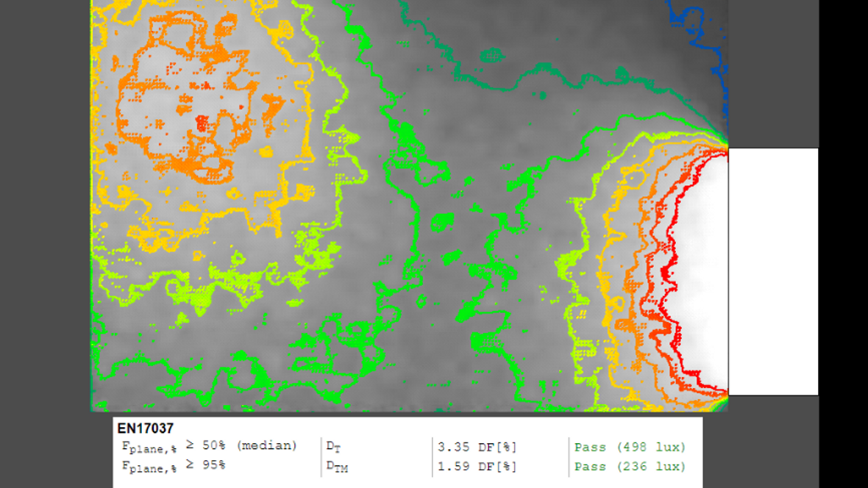868x488 pixels.
Task: Click the black strip at the far right
Action: coord(843,243)
